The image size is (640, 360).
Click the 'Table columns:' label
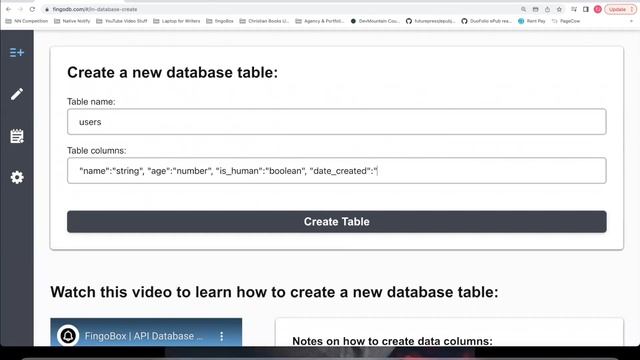tap(97, 151)
